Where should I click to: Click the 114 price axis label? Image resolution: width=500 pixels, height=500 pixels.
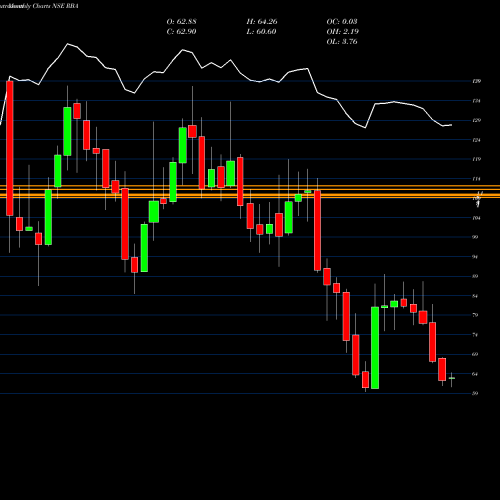point(476,179)
